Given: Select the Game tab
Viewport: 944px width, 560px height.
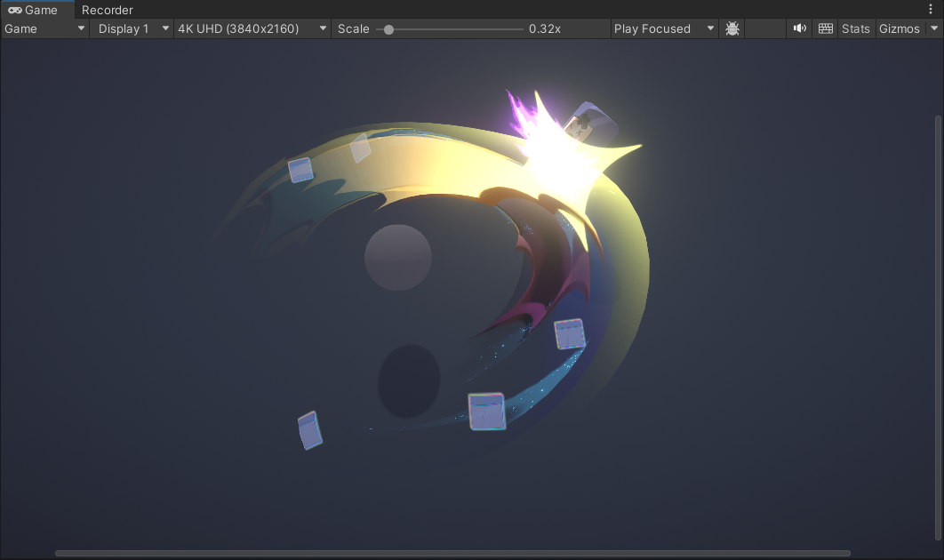Looking at the screenshot, I should click(36, 10).
